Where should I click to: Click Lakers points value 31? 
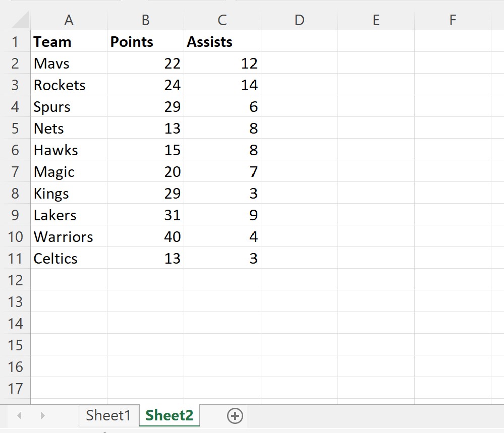click(146, 215)
